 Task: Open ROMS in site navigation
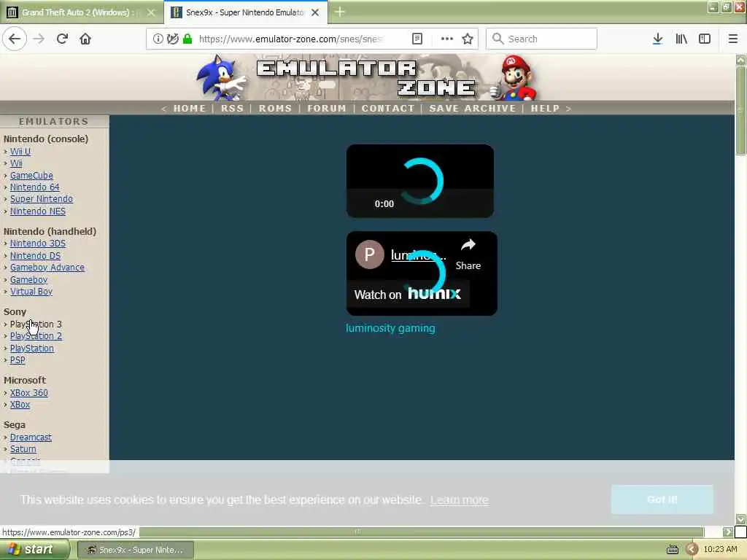click(x=275, y=108)
